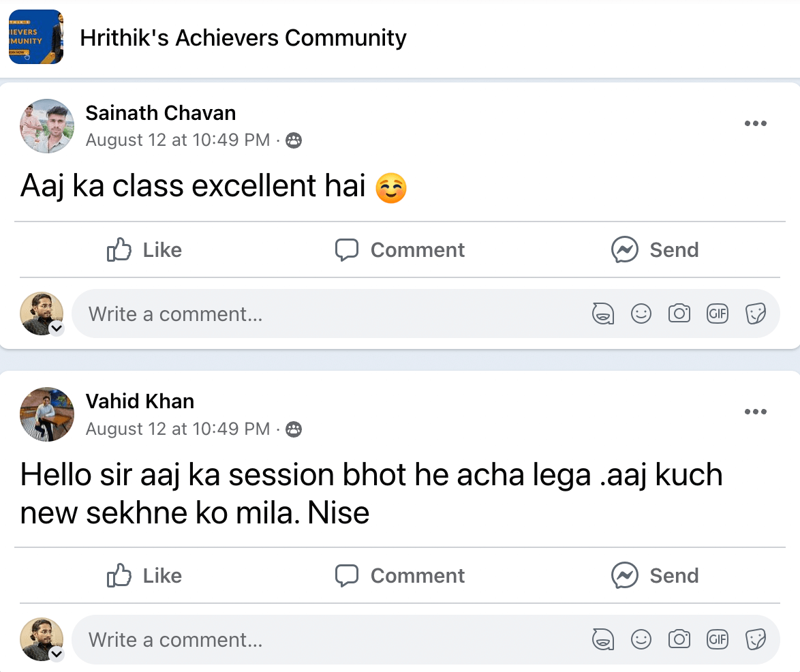800x672 pixels.
Task: Open emoji picker in Vahid's comment box
Action: click(x=641, y=640)
